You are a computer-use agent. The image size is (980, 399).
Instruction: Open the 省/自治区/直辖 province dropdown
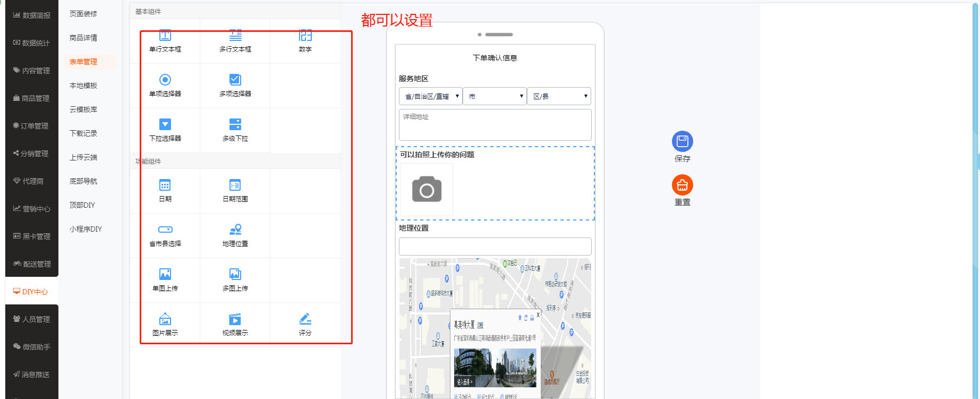tap(430, 96)
